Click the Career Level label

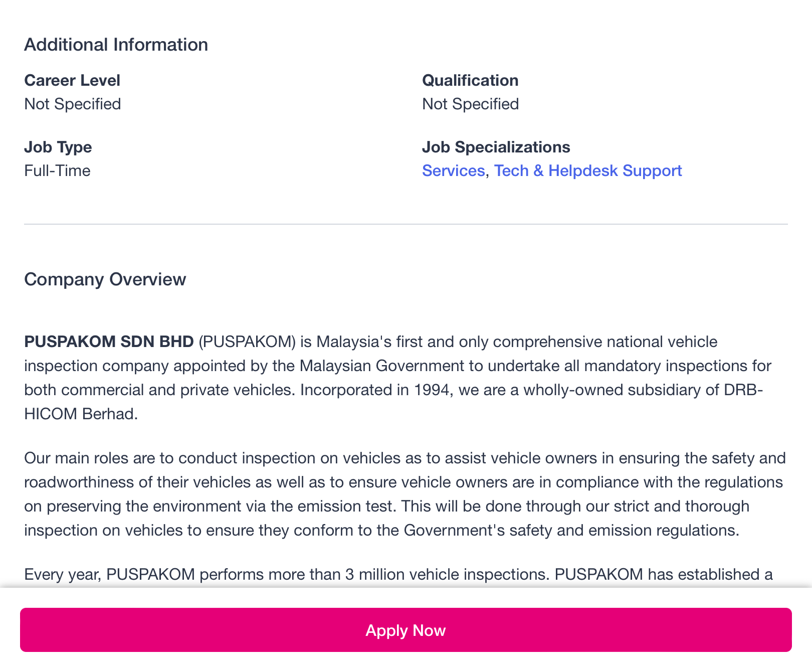tap(72, 80)
